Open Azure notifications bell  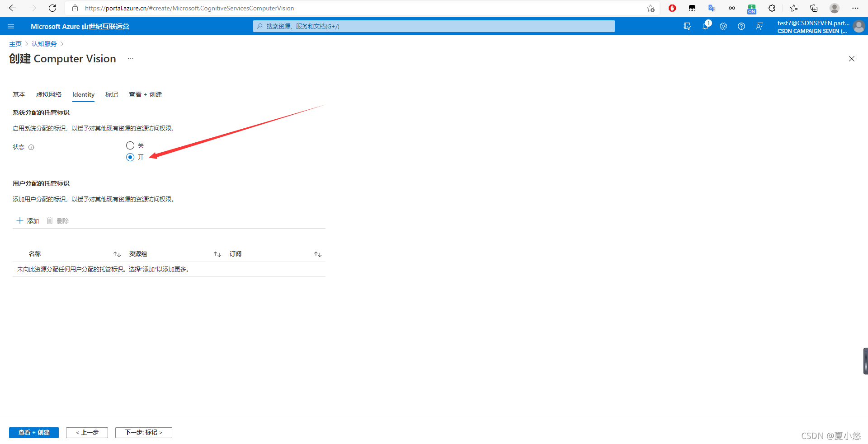[x=706, y=26]
